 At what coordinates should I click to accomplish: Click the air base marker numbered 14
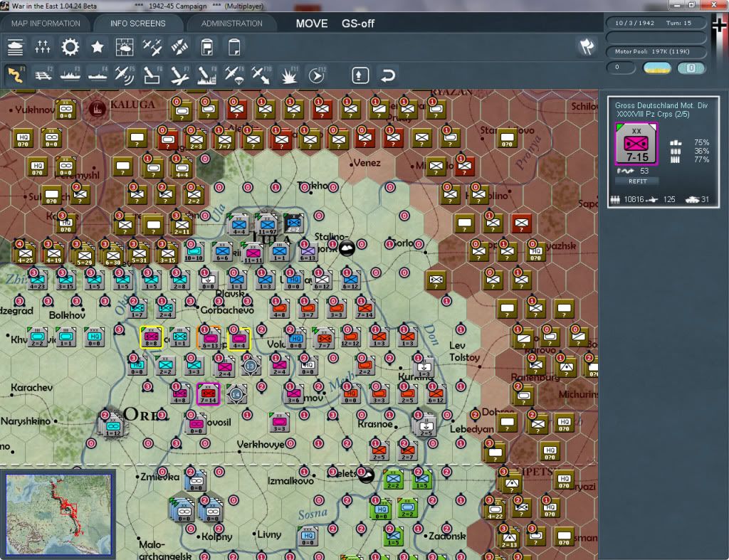point(236,394)
